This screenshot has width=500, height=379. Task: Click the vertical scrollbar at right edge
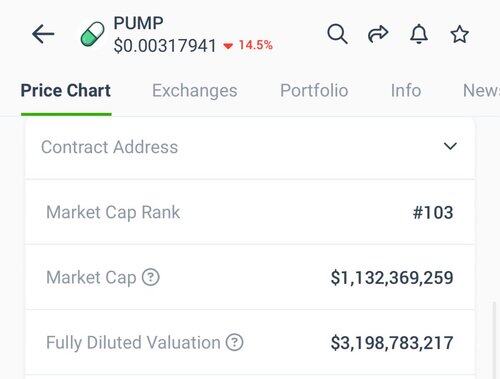pyautogui.click(x=494, y=340)
